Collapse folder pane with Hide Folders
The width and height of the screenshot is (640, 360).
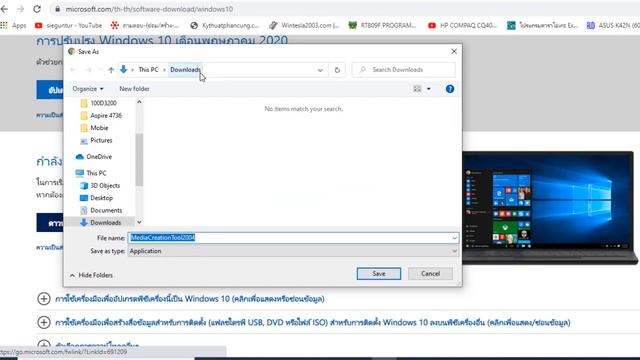[91, 275]
